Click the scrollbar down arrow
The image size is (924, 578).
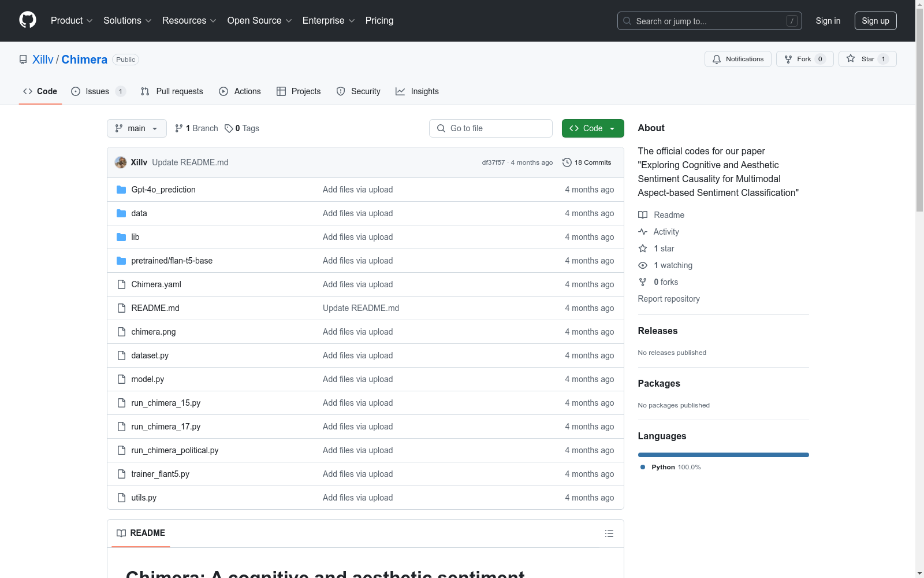coord(919,573)
